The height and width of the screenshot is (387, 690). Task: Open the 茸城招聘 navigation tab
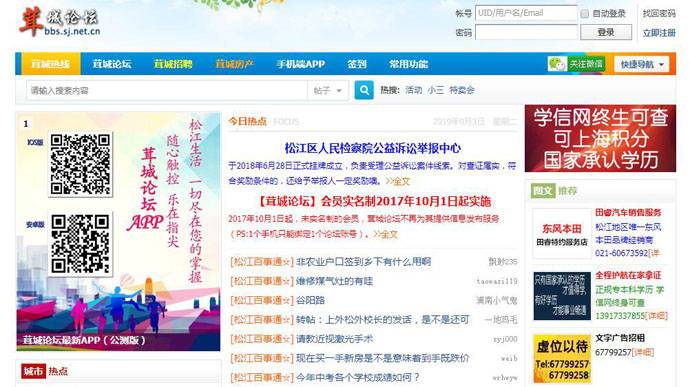pyautogui.click(x=173, y=64)
